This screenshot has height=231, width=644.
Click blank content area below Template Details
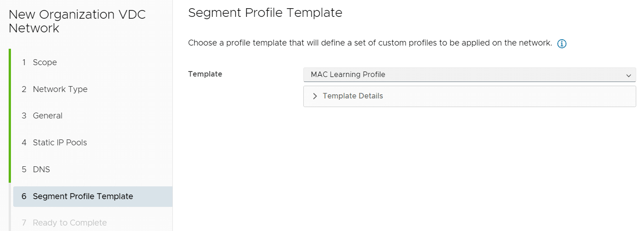click(408, 169)
